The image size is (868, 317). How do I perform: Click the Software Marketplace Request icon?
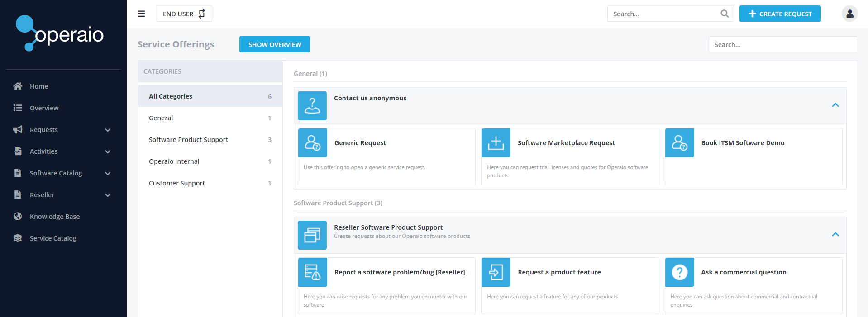(x=496, y=143)
